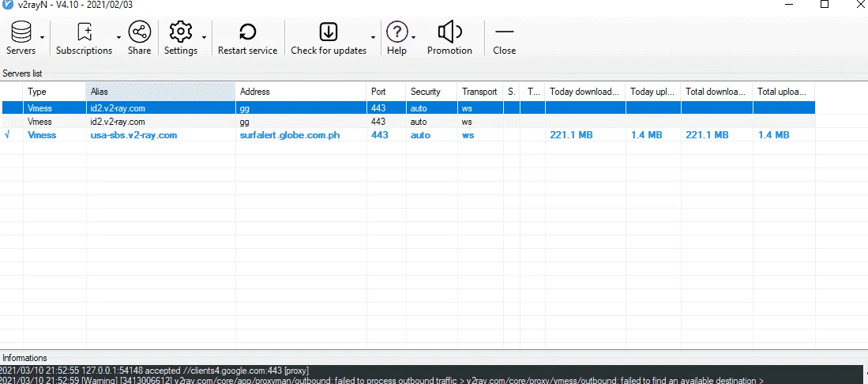This screenshot has width=868, height=384.
Task: Select the usa-sbs.v2-ray.com server row
Action: click(x=408, y=134)
